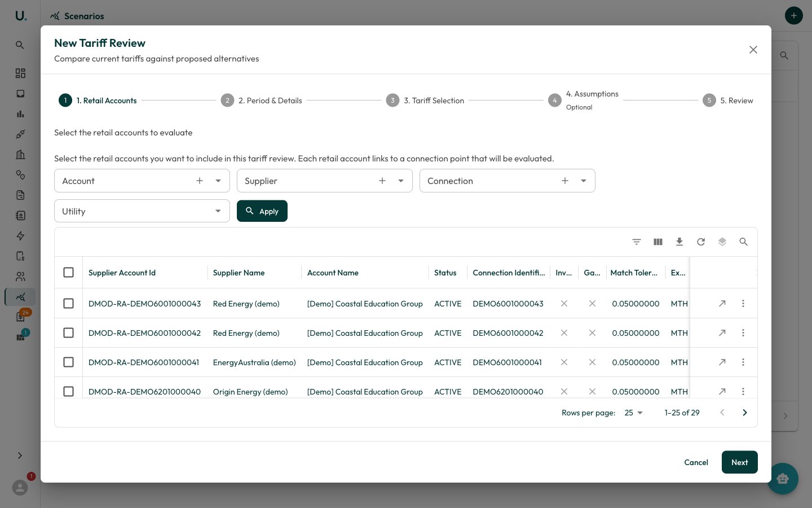Open link arrow for DEMO6001000043 row
The image size is (812, 508).
722,304
